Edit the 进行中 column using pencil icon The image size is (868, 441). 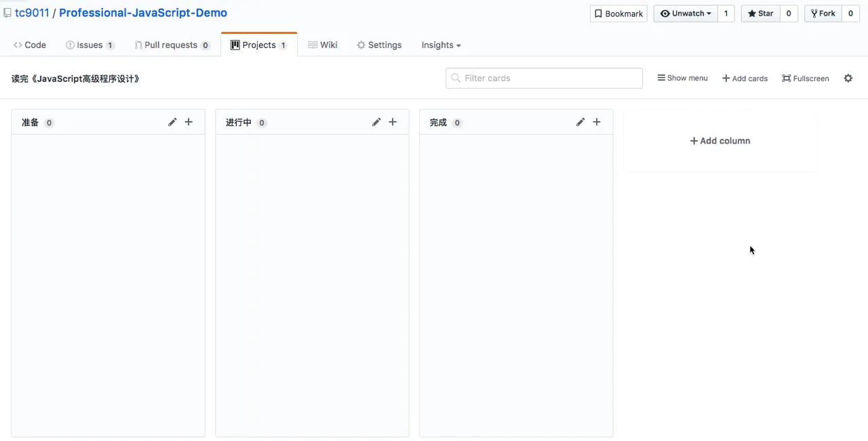click(376, 122)
